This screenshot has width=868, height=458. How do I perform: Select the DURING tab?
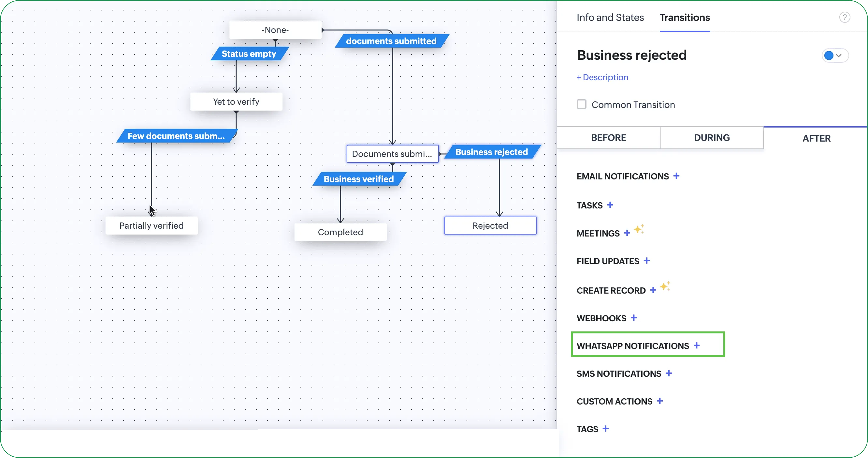tap(712, 138)
